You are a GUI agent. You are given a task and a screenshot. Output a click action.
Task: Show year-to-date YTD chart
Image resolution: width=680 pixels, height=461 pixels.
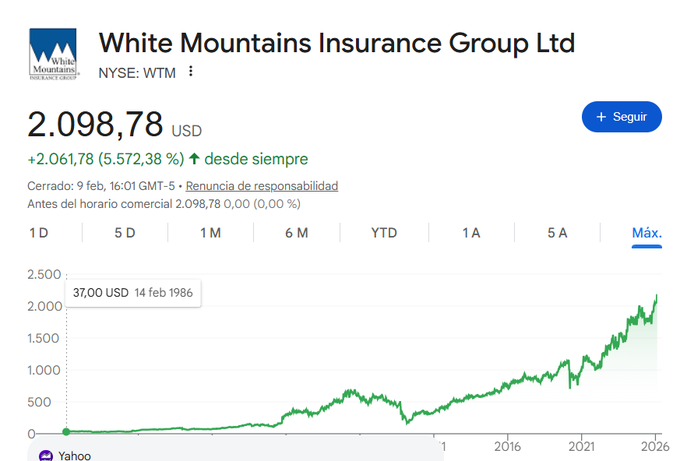coord(384,233)
